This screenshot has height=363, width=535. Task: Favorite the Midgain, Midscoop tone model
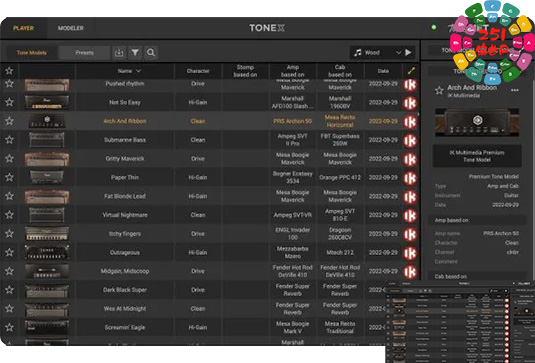(9, 271)
